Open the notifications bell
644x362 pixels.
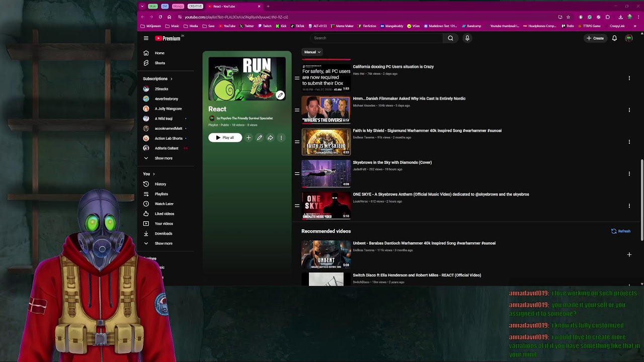[614, 38]
